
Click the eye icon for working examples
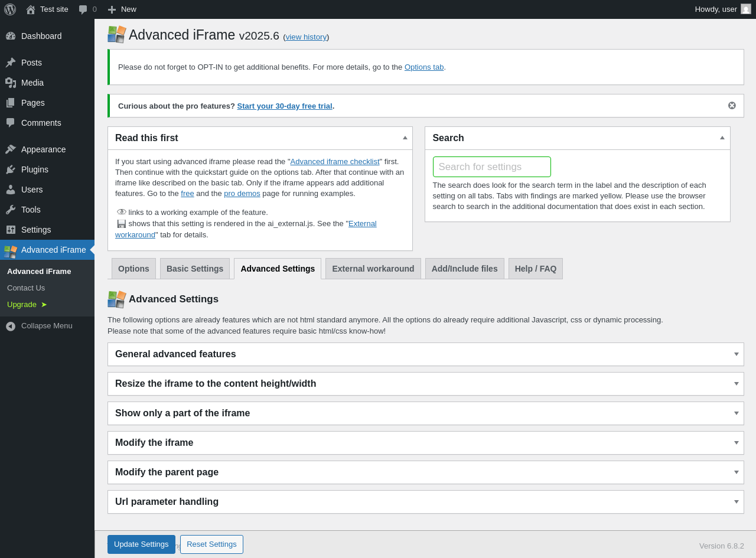point(122,212)
